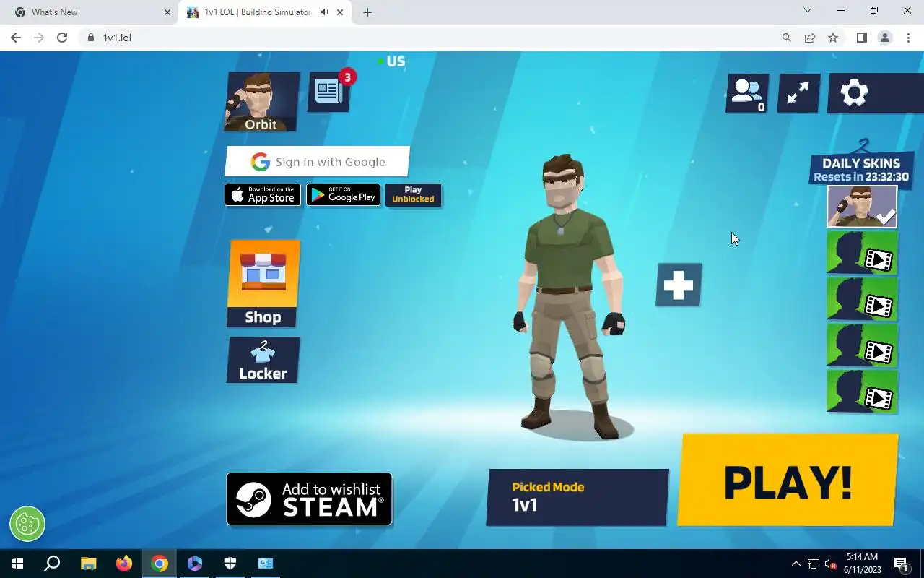Open the Picked Mode 1v1 selector

coord(577,497)
